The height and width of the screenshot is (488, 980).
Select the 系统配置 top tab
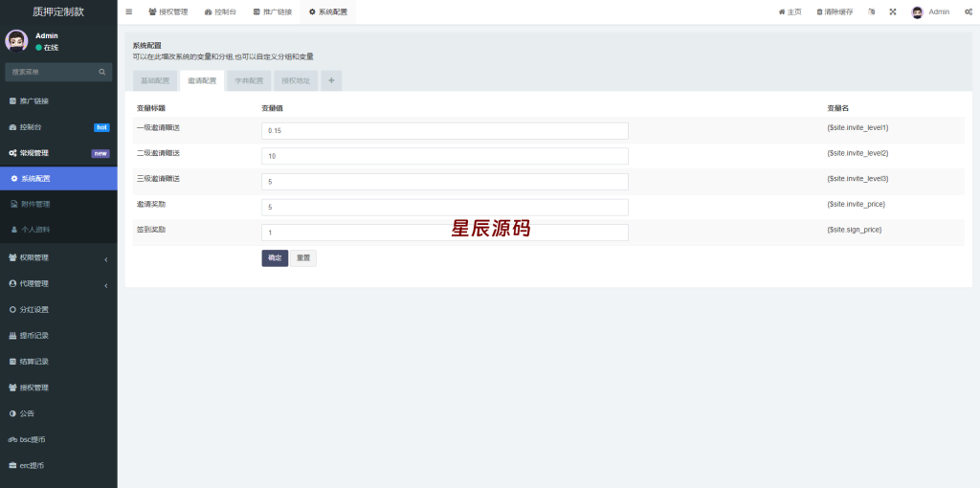coord(328,11)
